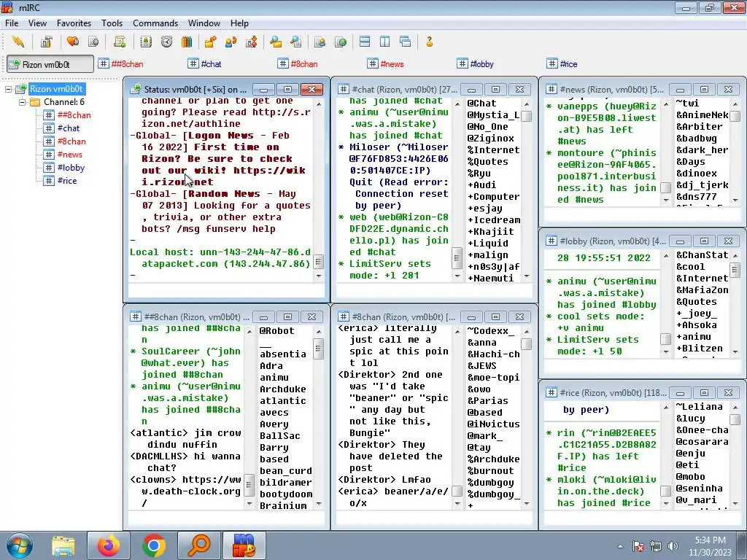Open the Windows Start menu
747x560 pixels.
(20, 545)
